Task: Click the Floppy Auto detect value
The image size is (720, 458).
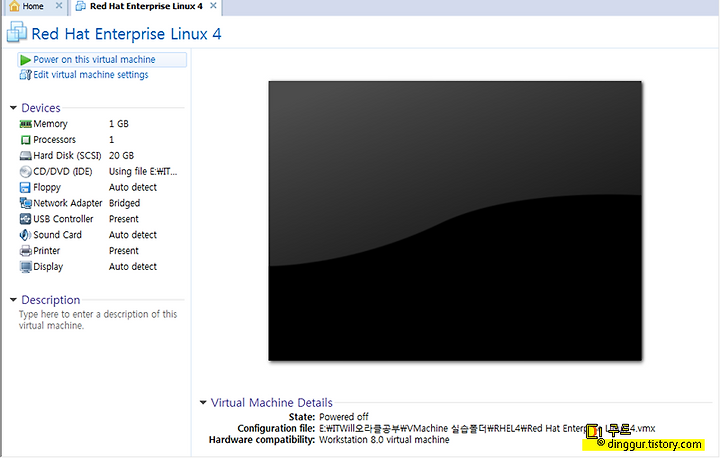Action: coord(133,187)
